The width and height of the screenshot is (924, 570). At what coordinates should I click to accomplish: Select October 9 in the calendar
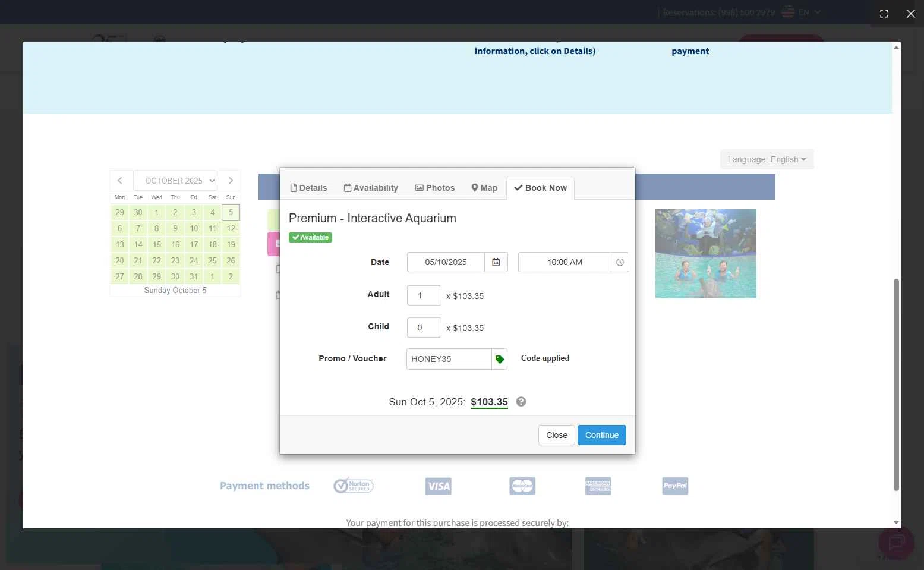[175, 228]
